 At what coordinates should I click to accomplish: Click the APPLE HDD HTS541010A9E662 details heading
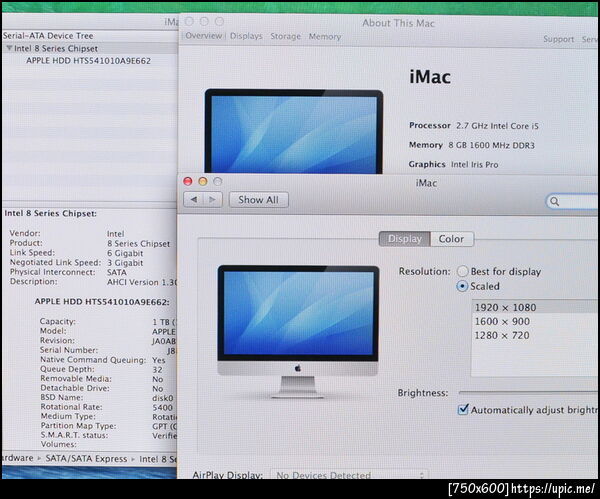point(102,302)
